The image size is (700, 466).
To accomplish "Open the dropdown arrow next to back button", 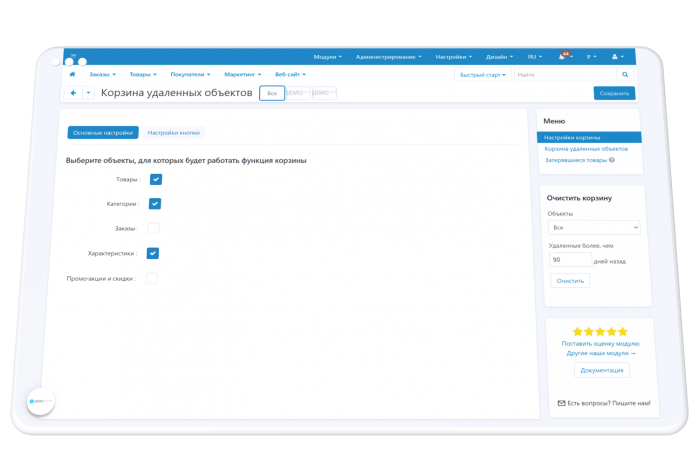I will click(x=88, y=93).
